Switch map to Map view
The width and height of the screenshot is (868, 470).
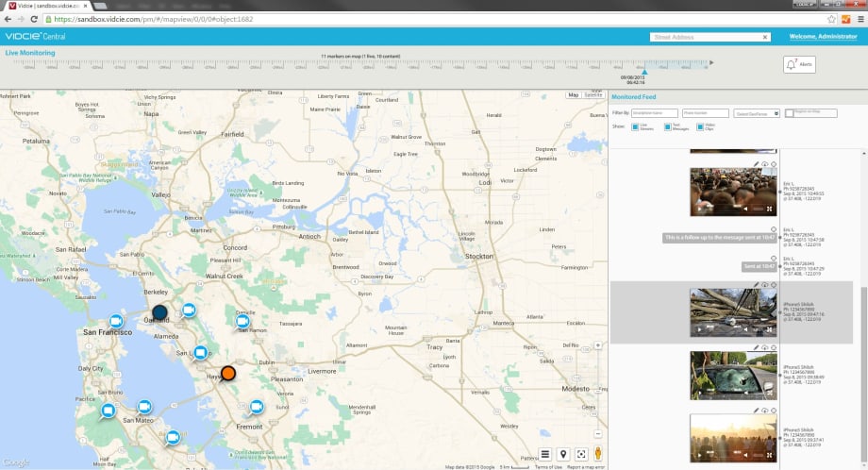point(573,95)
